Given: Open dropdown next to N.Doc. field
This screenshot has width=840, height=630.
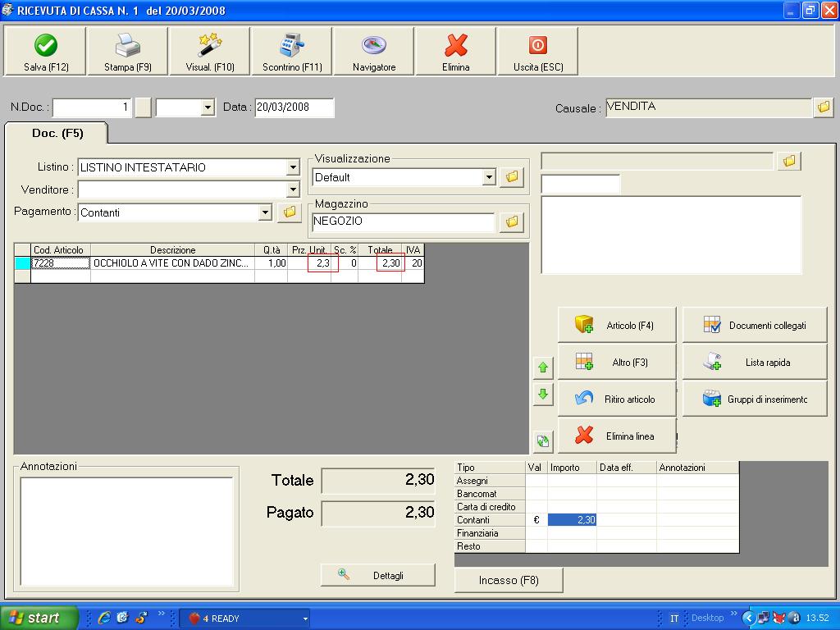Looking at the screenshot, I should coord(208,107).
